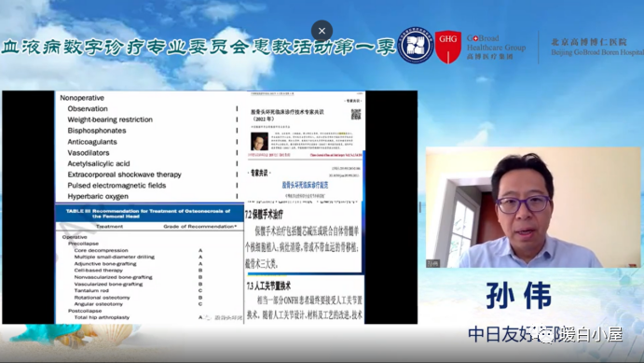This screenshot has height=363, width=644.
Task: Click the 'Nonoperative' heading on the slide
Action: coord(82,98)
